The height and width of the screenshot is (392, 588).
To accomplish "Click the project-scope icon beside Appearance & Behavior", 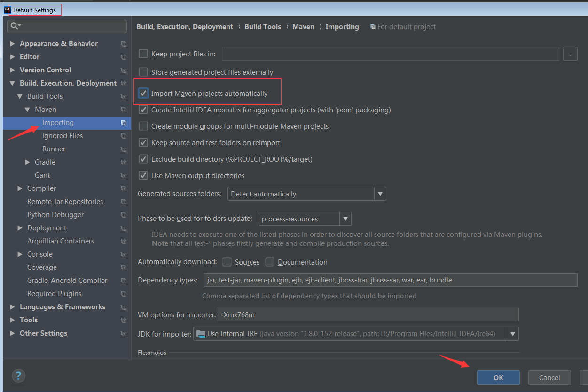I will coord(124,44).
